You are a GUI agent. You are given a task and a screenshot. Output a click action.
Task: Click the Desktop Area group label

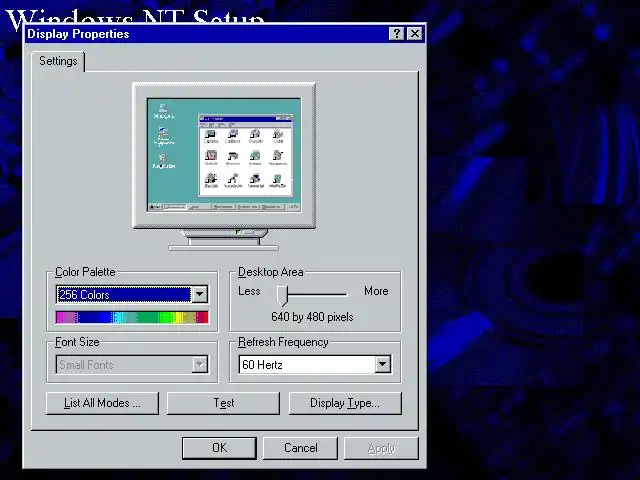pyautogui.click(x=271, y=272)
